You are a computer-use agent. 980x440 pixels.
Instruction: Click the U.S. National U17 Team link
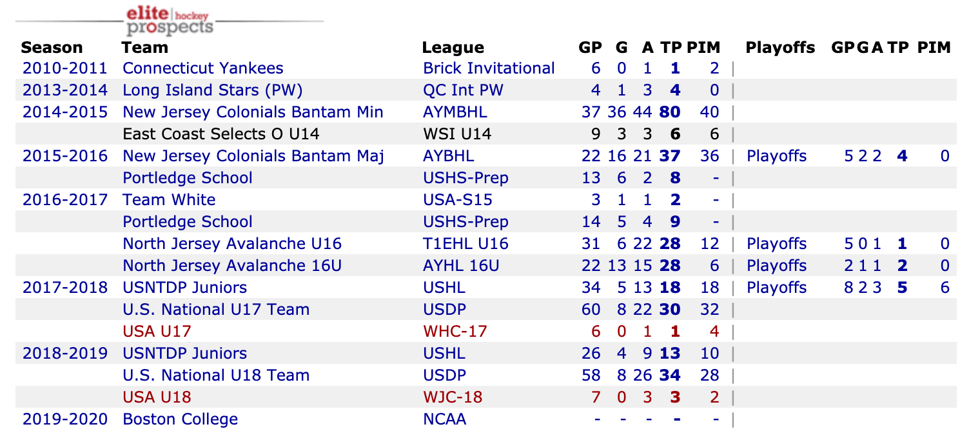(216, 310)
